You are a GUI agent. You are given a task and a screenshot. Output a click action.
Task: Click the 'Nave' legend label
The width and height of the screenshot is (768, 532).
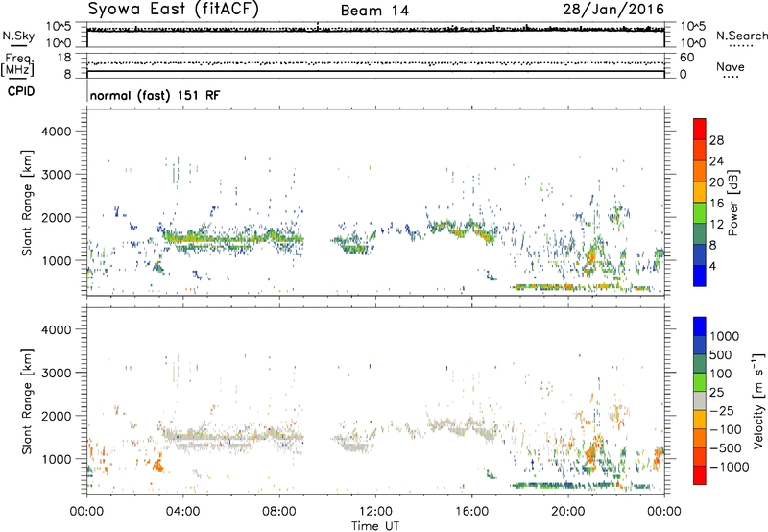click(730, 67)
